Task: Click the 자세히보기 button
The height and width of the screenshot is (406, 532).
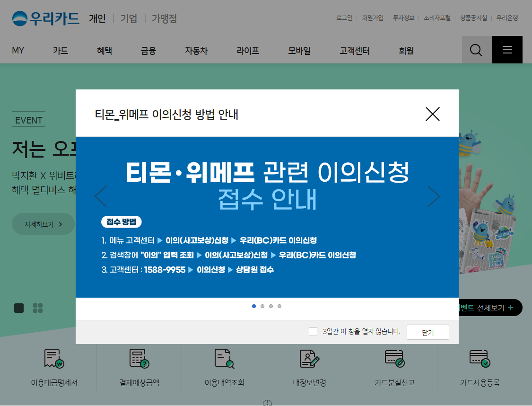Action: [x=43, y=224]
